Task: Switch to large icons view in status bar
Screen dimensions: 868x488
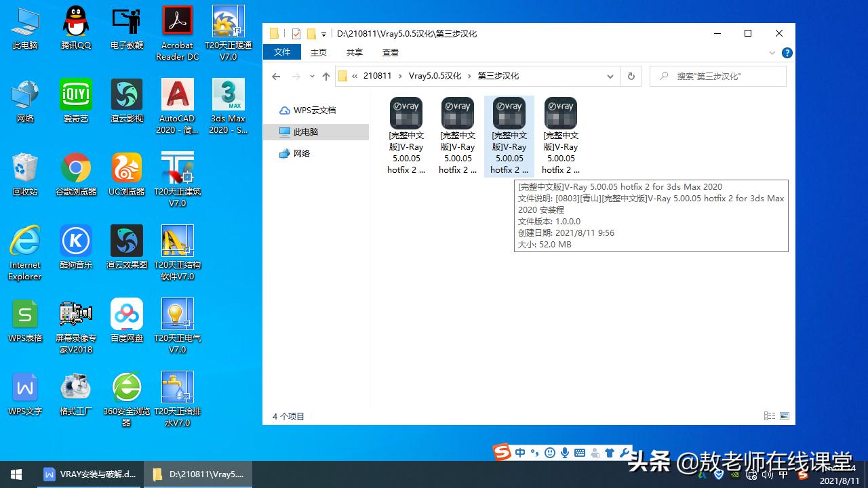Action: (x=785, y=416)
